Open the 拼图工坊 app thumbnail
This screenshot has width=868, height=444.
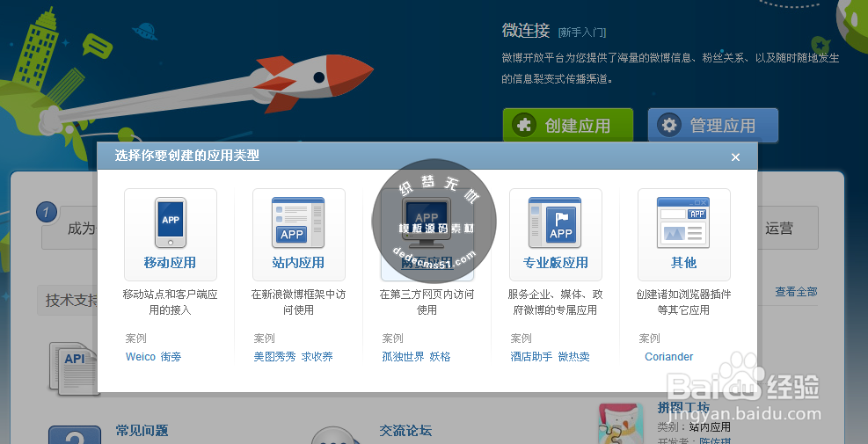pos(621,424)
